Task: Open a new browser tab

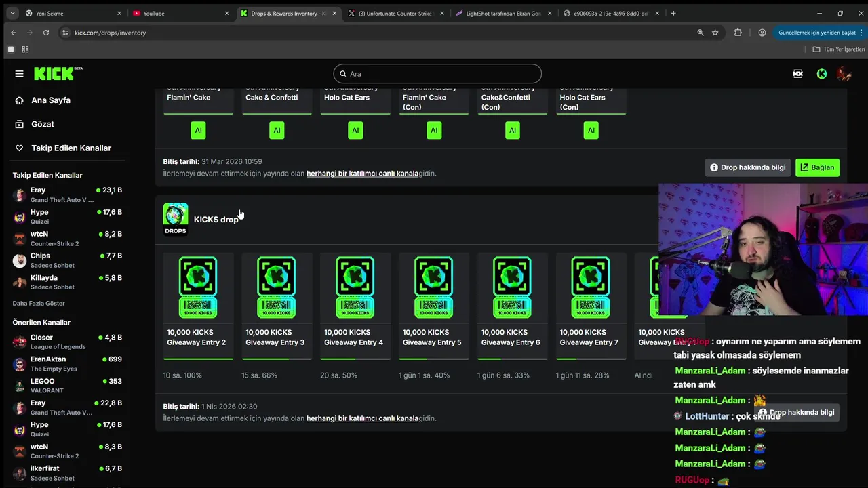Action: point(673,13)
